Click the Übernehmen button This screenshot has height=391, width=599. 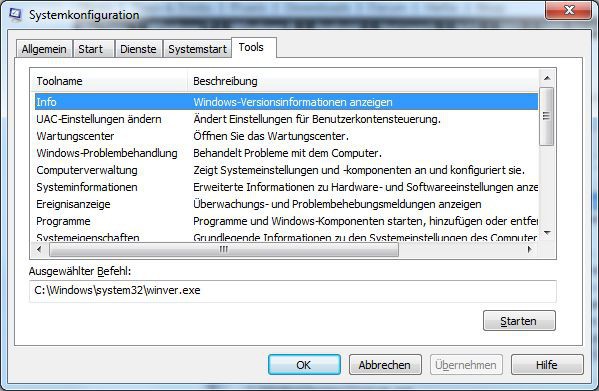tap(466, 365)
